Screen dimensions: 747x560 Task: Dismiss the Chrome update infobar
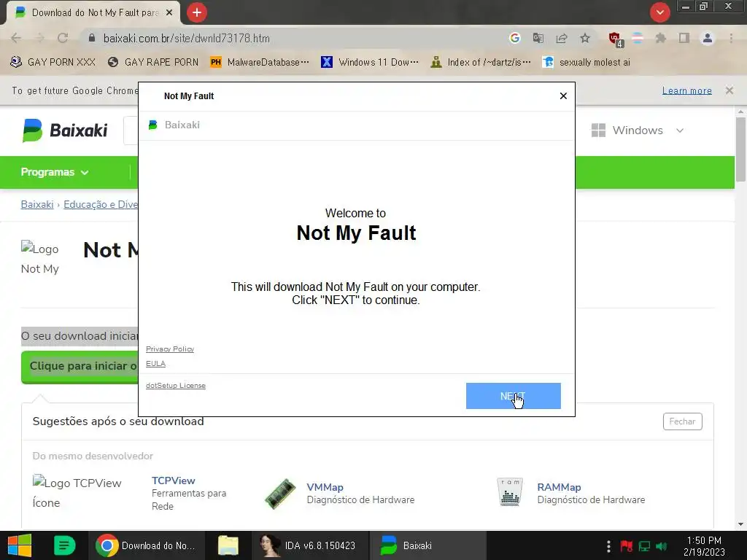[x=729, y=90]
